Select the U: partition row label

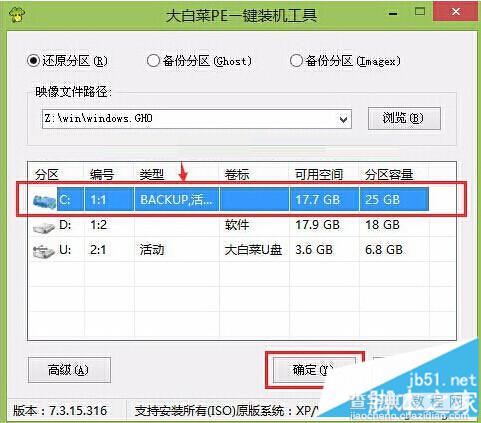65,249
